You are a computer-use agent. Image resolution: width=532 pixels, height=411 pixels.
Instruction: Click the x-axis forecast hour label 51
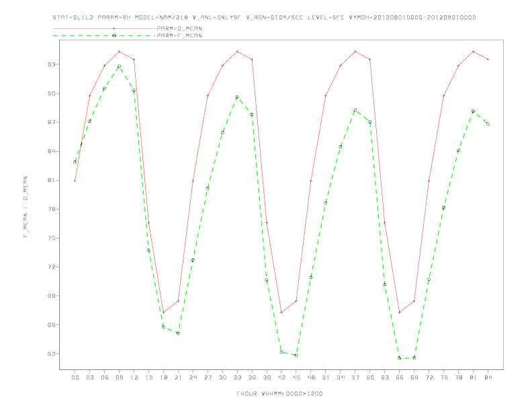(326, 377)
